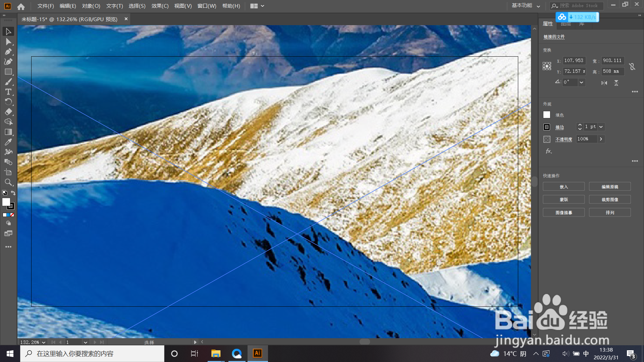Select the Artboard tool
Viewport: 644px width, 362px height.
(8, 172)
